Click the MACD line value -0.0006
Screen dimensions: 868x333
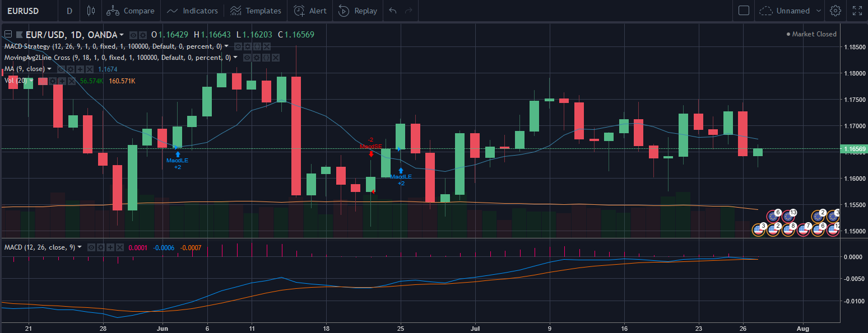click(x=163, y=247)
